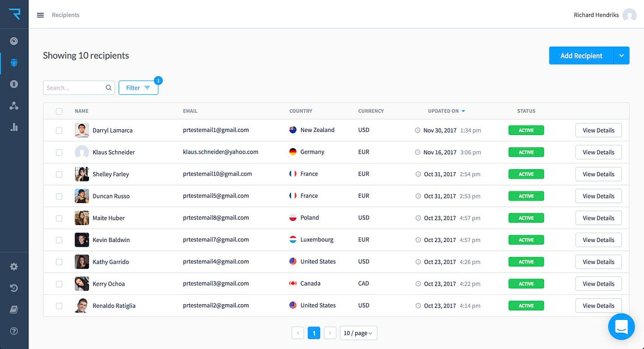
Task: Check Maite Huber's row checkbox
Action: coord(59,218)
